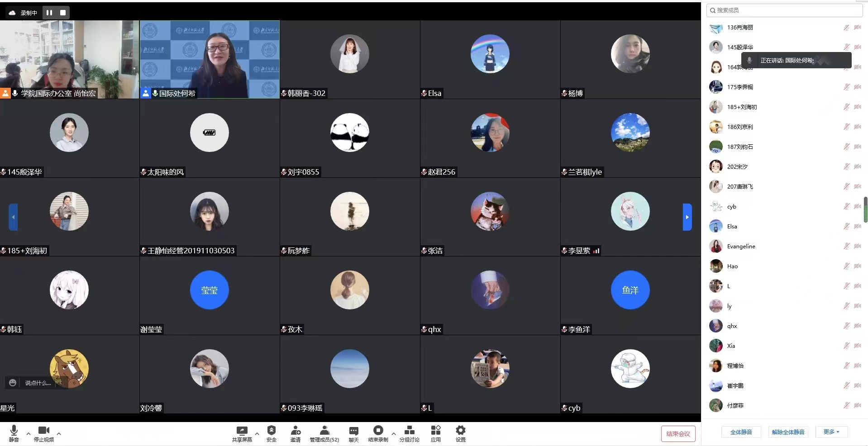Viewport: 868px width, 446px height.
Task: Click the Mute All (全体静音) button
Action: (x=741, y=432)
